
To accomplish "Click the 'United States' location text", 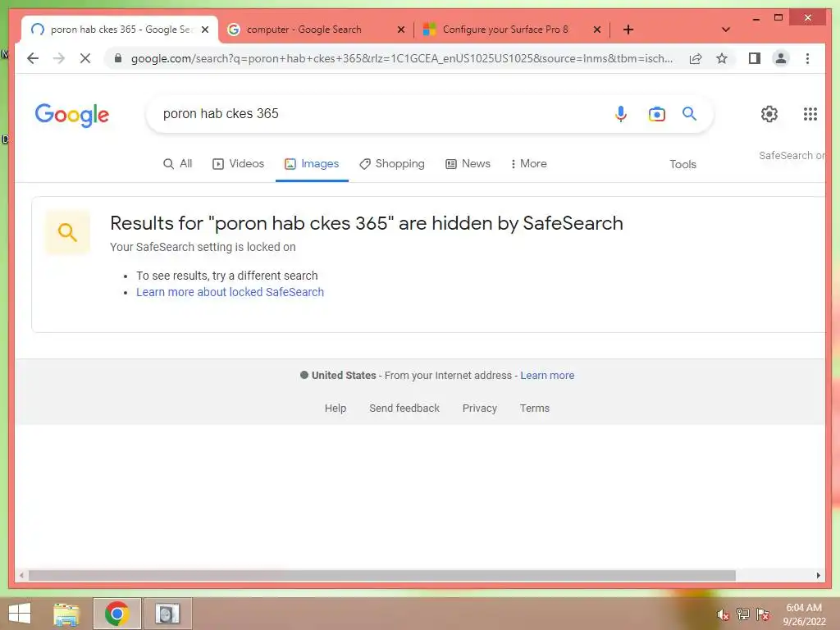I will (344, 376).
